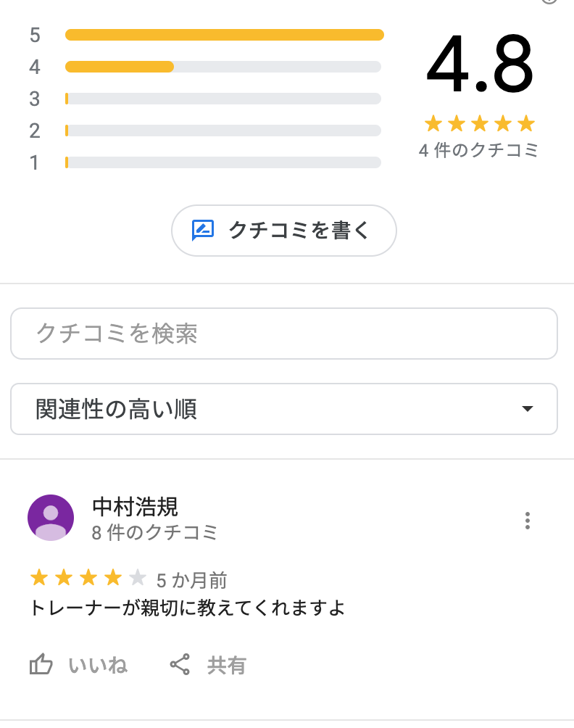Click the write review pencil icon

pyautogui.click(x=203, y=231)
